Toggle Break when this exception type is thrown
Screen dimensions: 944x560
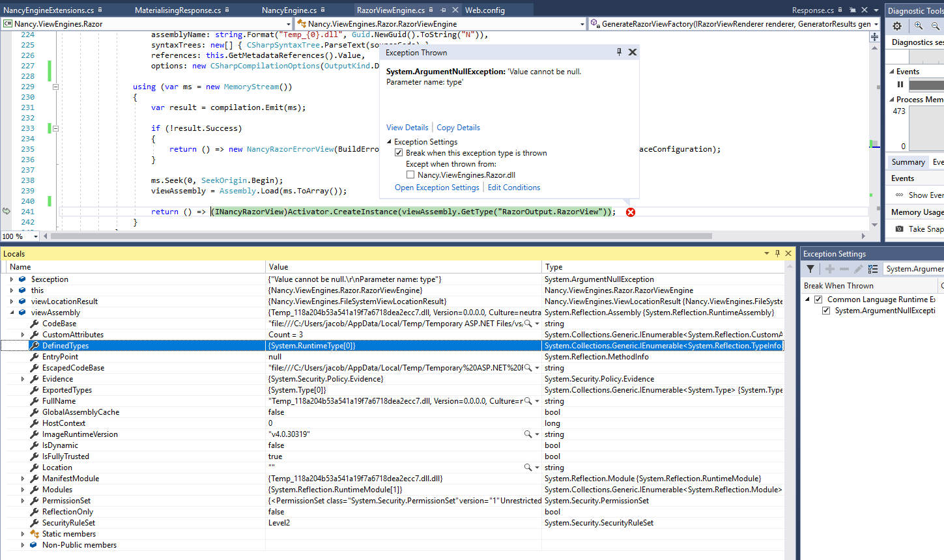click(399, 153)
